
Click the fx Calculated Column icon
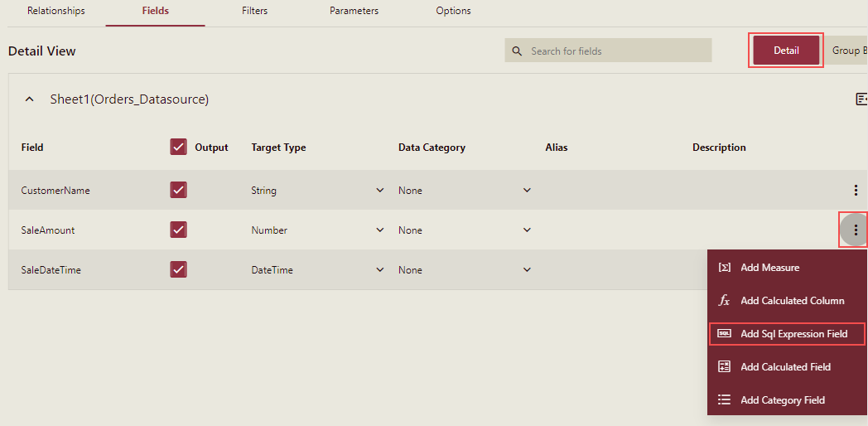[724, 301]
